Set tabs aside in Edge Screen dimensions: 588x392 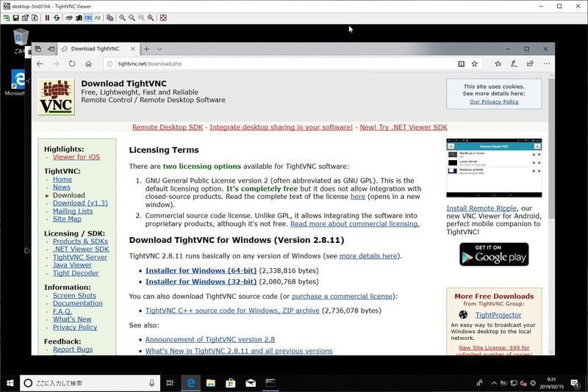pos(51,48)
